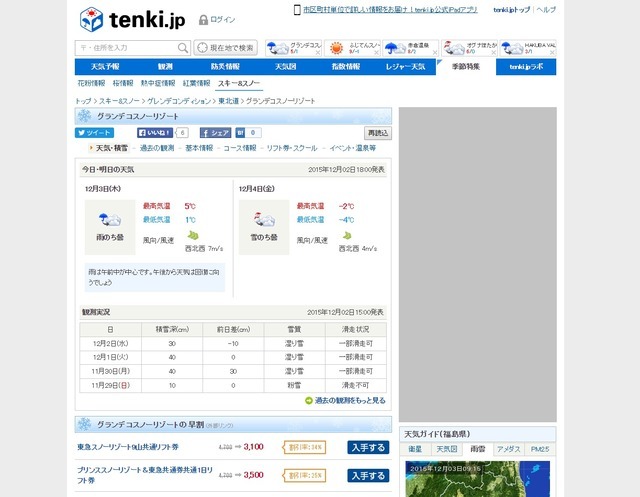
Task: Remove the オグナほたか recent location card
Action: pos(493,53)
